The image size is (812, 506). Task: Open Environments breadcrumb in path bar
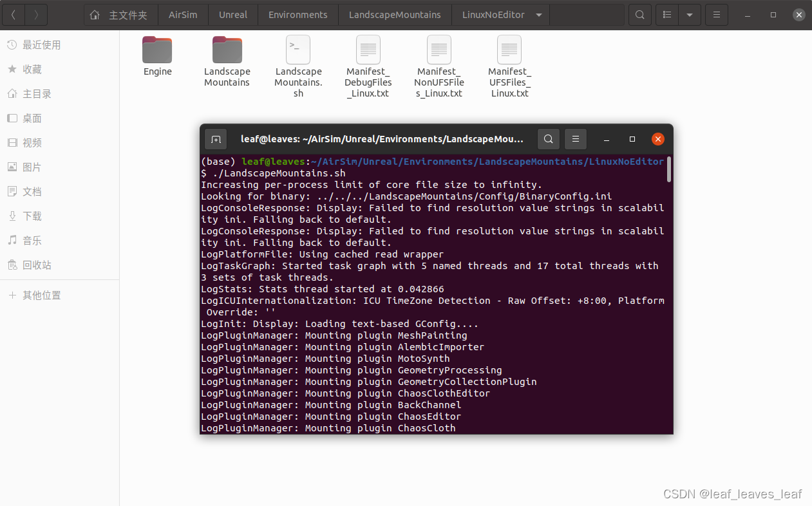297,15
